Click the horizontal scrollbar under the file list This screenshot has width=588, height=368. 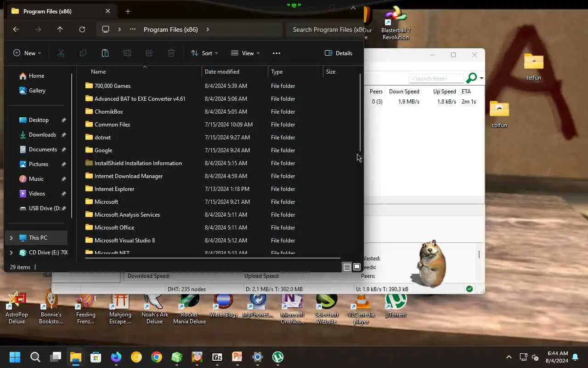[x=213, y=258]
